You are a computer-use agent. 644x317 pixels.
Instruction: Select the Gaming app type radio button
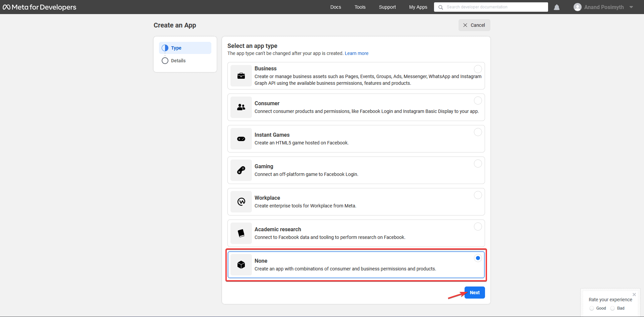tap(478, 164)
